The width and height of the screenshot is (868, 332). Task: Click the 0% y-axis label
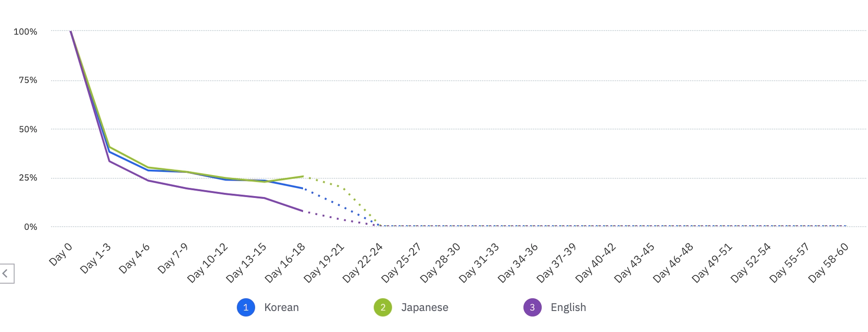pos(31,227)
